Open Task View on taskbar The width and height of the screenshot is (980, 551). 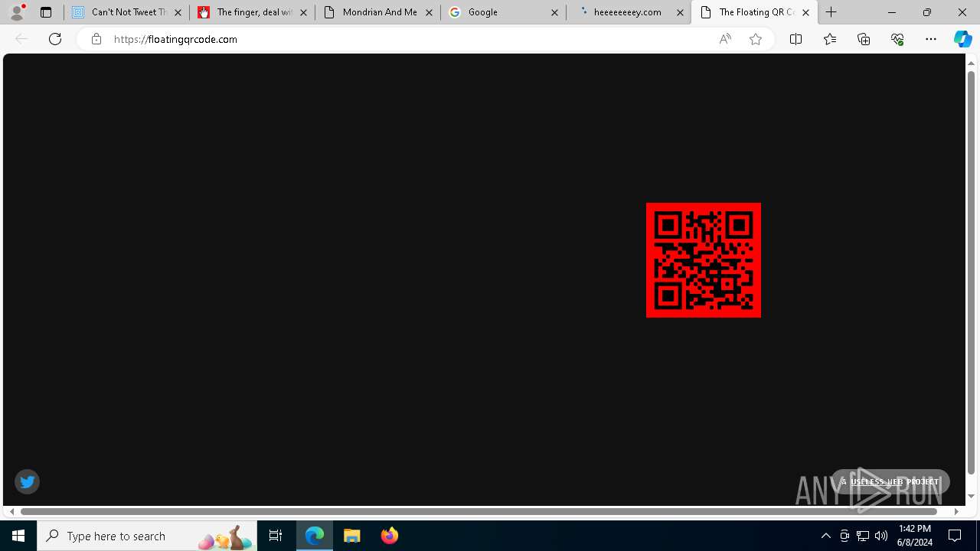(x=276, y=536)
